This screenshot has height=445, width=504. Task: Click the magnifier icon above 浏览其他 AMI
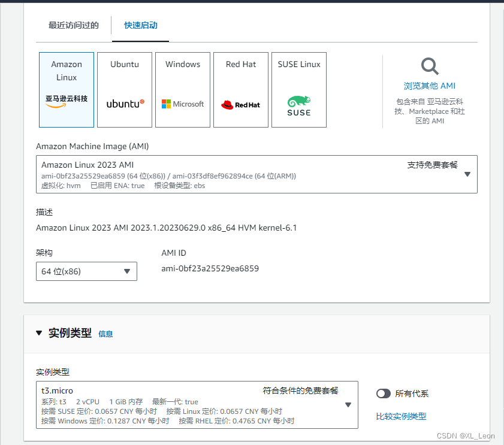(x=429, y=66)
